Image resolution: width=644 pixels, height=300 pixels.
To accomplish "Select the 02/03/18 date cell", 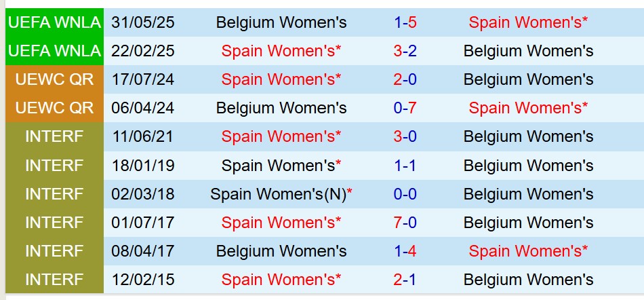I will (x=143, y=193).
